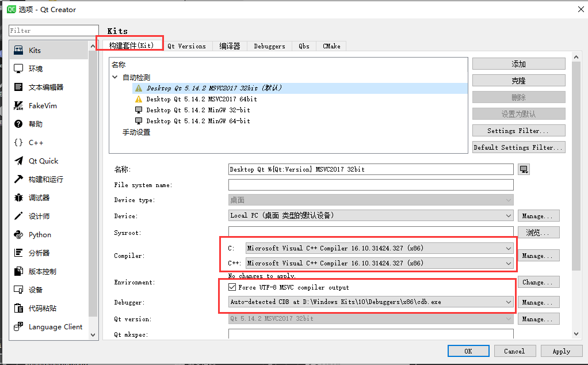Select Desktop Qt 5.14.2 MSVC2017 64bit kit
Viewport: 588px width, 365px height.
(201, 99)
